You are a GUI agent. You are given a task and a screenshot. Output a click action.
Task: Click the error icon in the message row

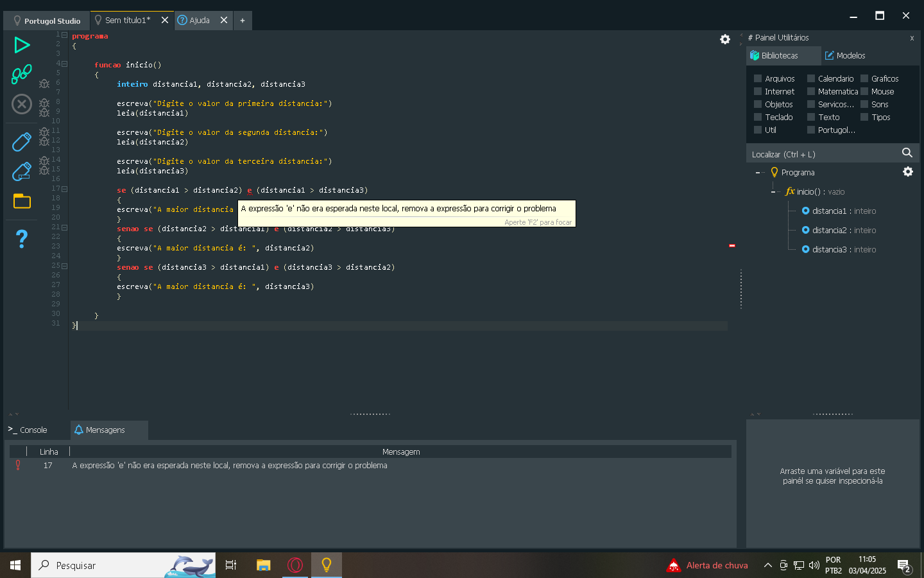click(18, 465)
